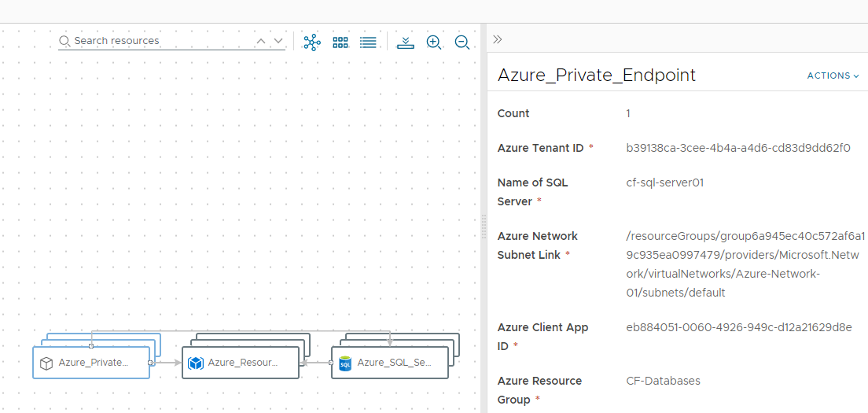Click the Azure Tenant ID value
The image size is (868, 413).
(738, 148)
